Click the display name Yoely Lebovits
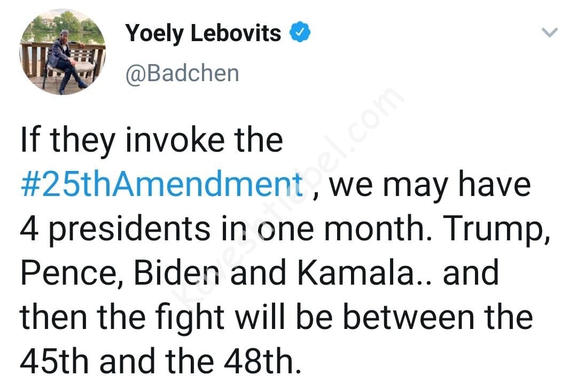Image resolution: width=577 pixels, height=392 pixels. pos(203,33)
